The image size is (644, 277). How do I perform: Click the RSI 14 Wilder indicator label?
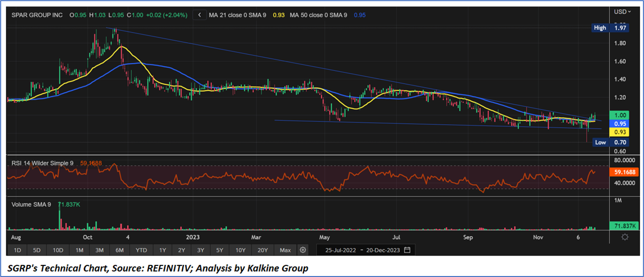coord(42,163)
